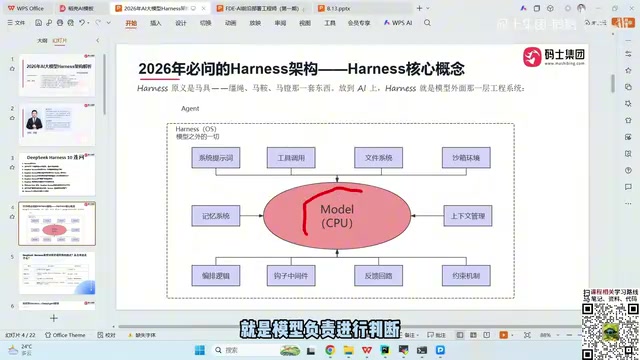Toggle the star marker beside slide 3
The height and width of the screenshot is (360, 640).
pyautogui.click(x=12, y=167)
